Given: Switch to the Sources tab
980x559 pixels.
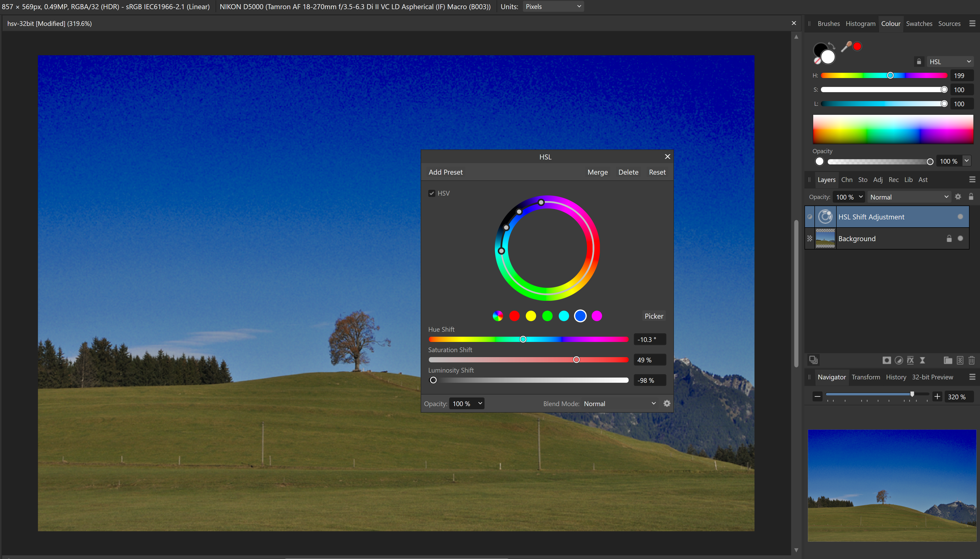Looking at the screenshot, I should (949, 23).
